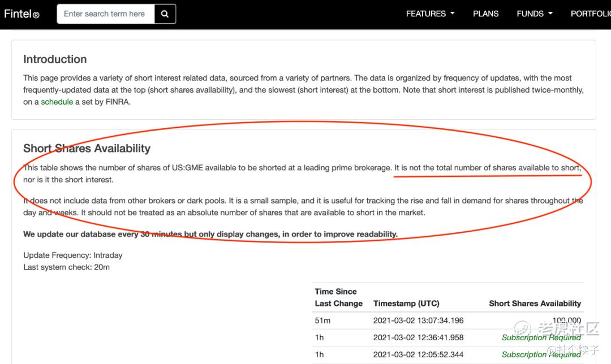Screen dimensions: 611x364
Task: Open Subscription Required link for 12:05:52 row
Action: pos(541,354)
